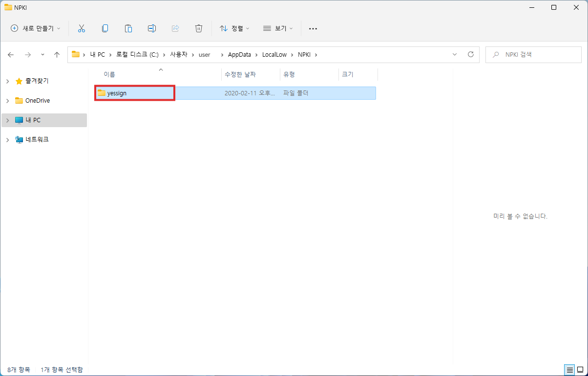Click NPKI breadcrumb segment
This screenshot has height=376, width=588.
(x=304, y=55)
